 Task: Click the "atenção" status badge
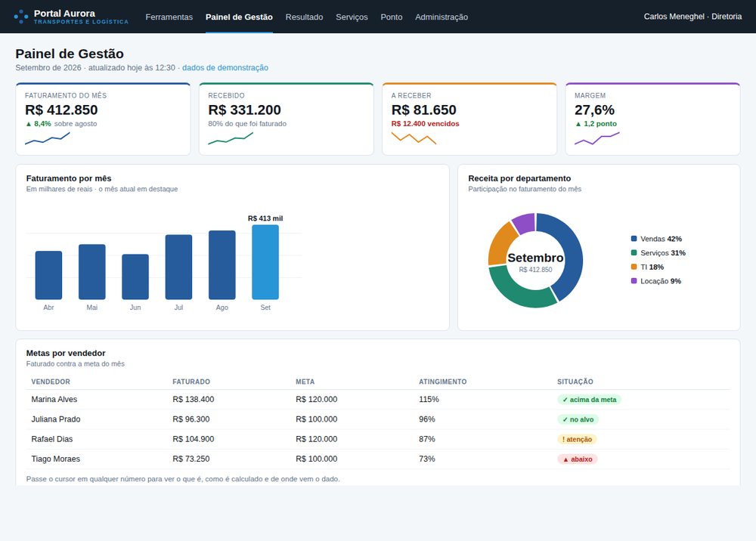tap(577, 439)
